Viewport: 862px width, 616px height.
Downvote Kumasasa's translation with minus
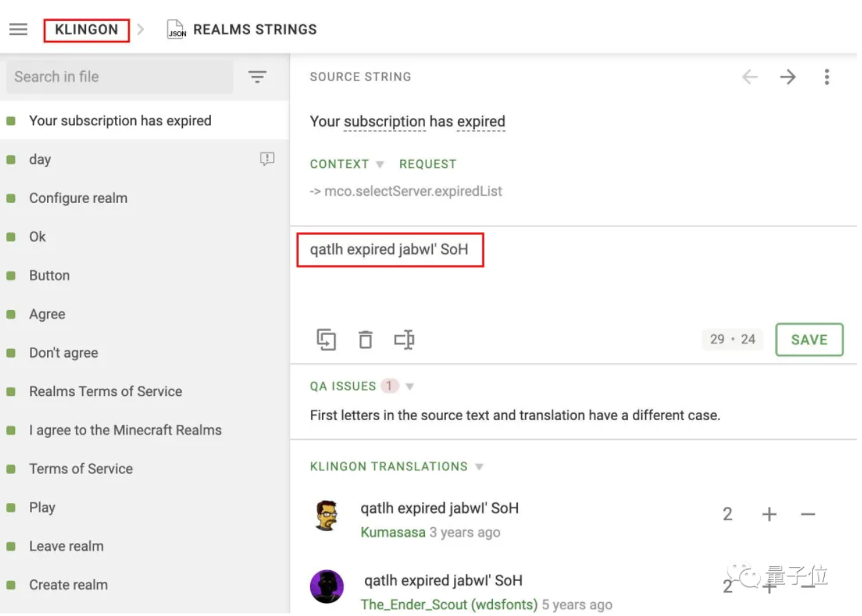(808, 514)
